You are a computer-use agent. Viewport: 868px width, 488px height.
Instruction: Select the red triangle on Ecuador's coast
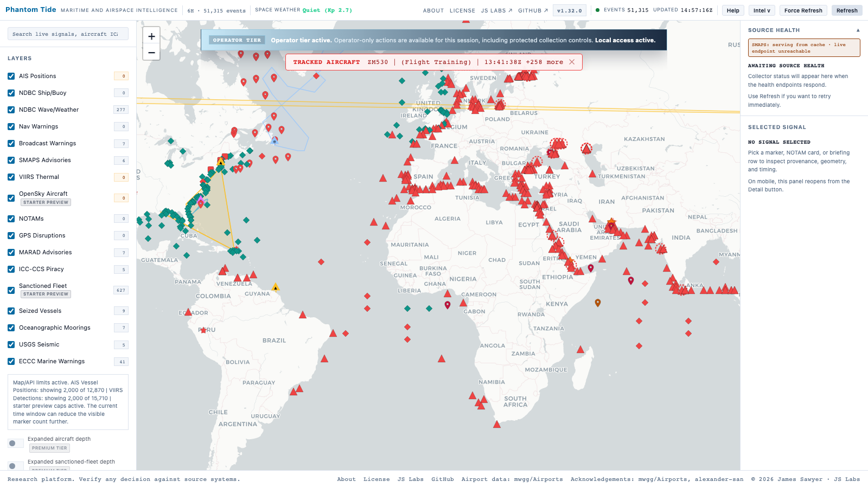188,312
